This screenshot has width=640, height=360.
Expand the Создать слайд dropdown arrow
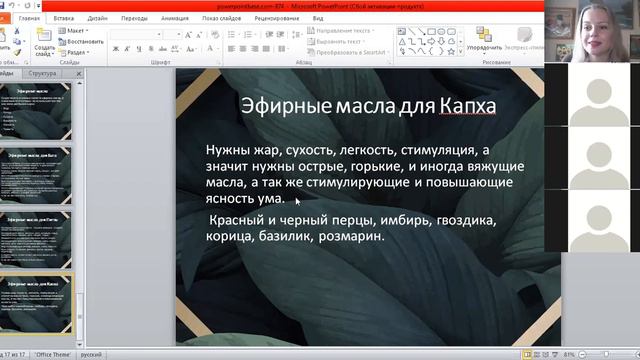pyautogui.click(x=53, y=54)
